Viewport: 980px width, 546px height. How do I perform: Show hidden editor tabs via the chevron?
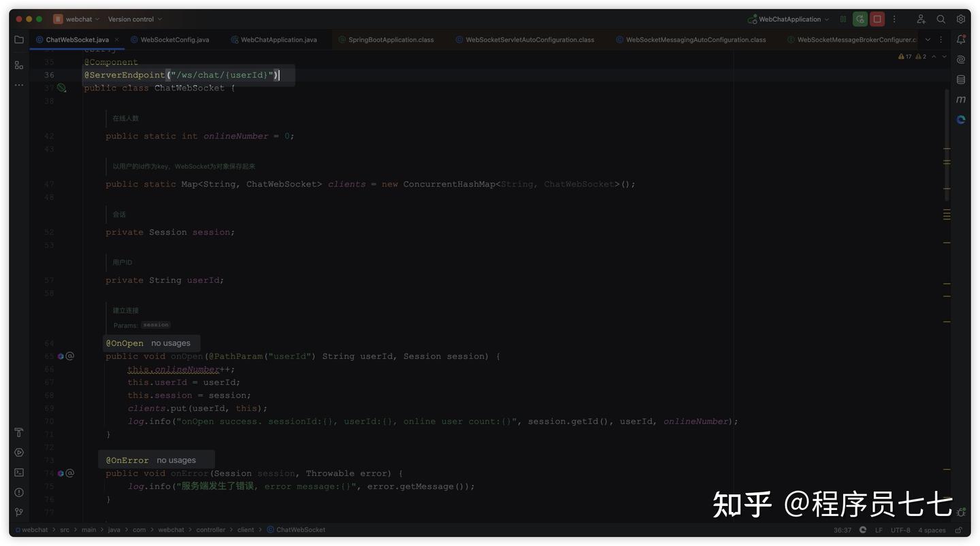(927, 39)
